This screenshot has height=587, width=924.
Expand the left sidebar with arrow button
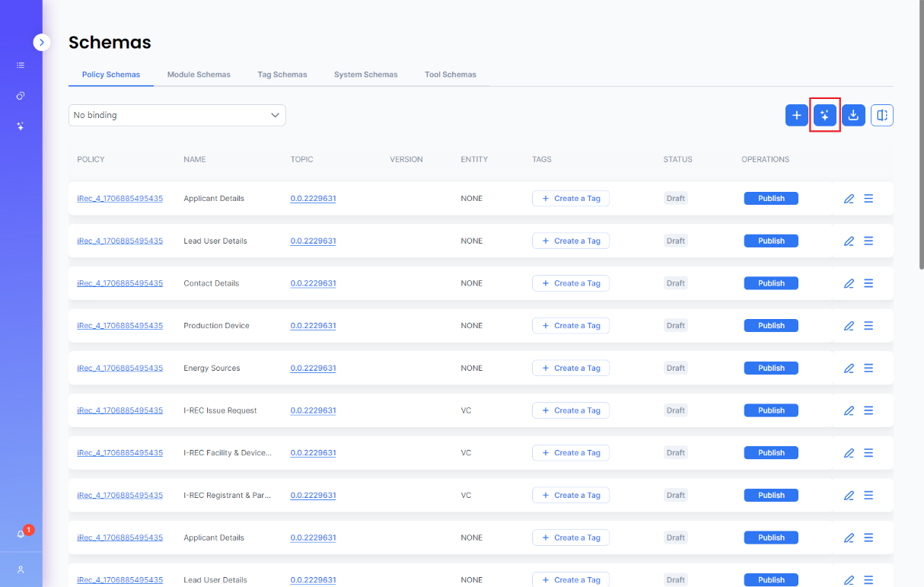point(42,43)
